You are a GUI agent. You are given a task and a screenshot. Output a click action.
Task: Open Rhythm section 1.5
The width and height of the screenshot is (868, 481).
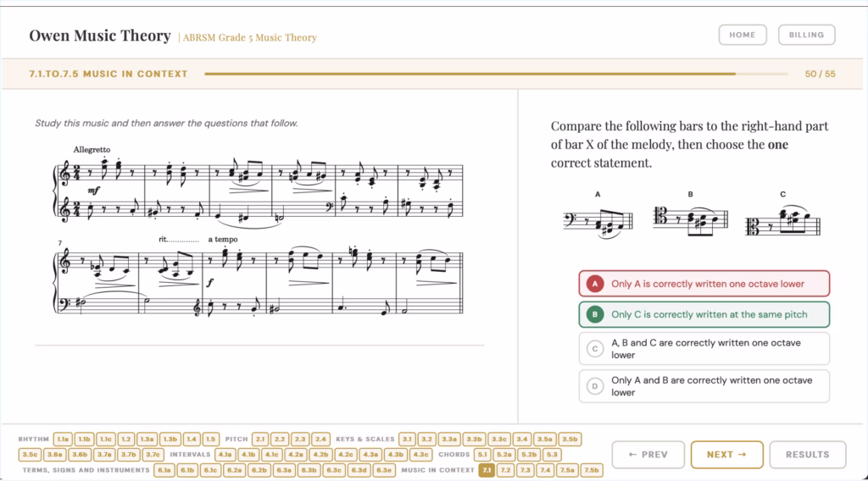tap(211, 439)
